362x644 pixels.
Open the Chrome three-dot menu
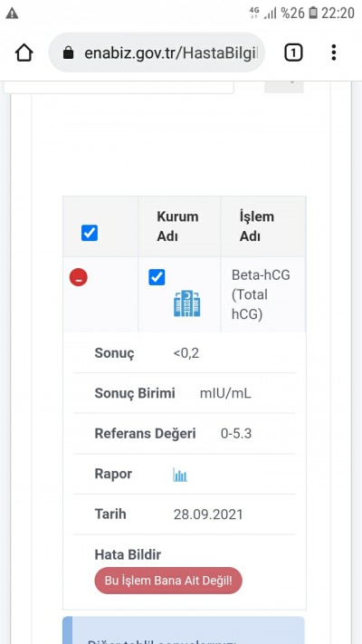334,53
